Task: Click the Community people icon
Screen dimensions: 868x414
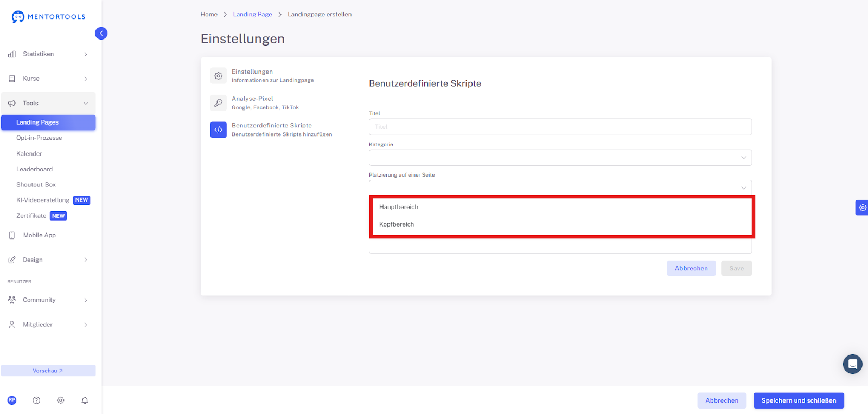Action: [12, 300]
